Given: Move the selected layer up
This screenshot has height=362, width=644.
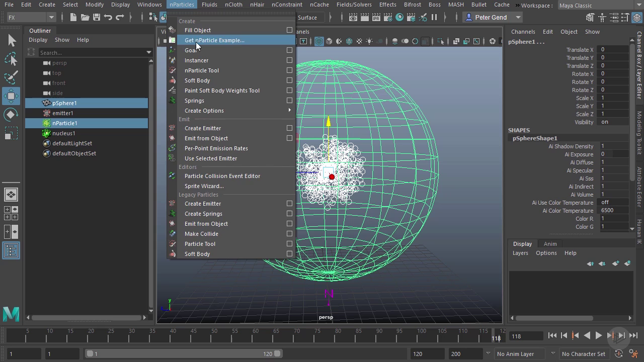Looking at the screenshot, I should click(590, 263).
